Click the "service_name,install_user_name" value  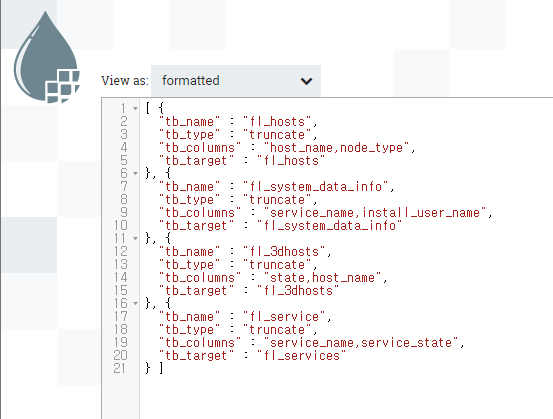click(x=375, y=213)
